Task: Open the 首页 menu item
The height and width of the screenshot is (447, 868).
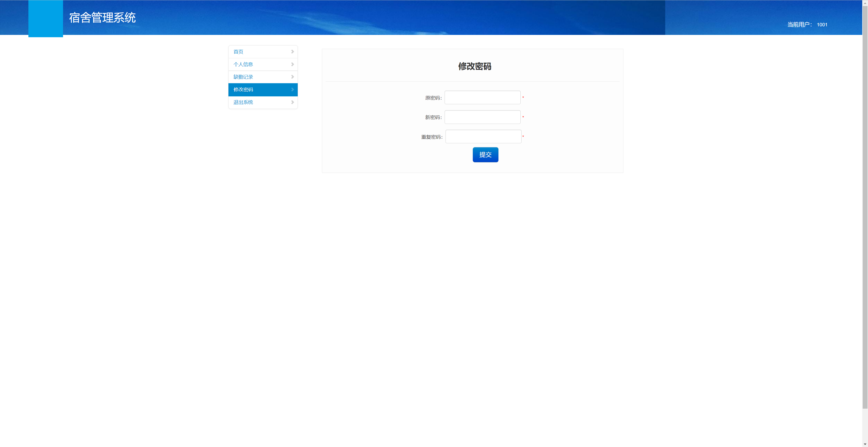Action: (238, 52)
